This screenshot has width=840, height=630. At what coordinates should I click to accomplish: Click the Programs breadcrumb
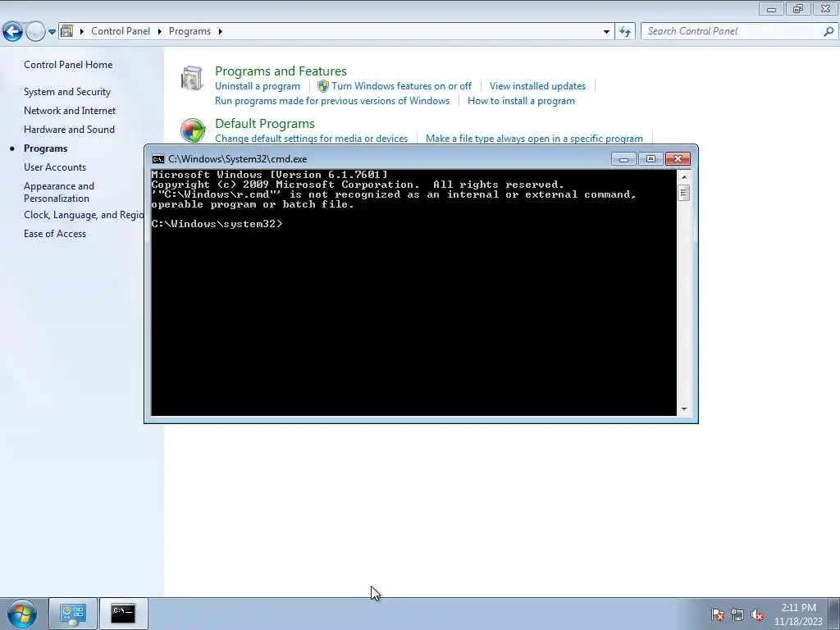coord(189,31)
